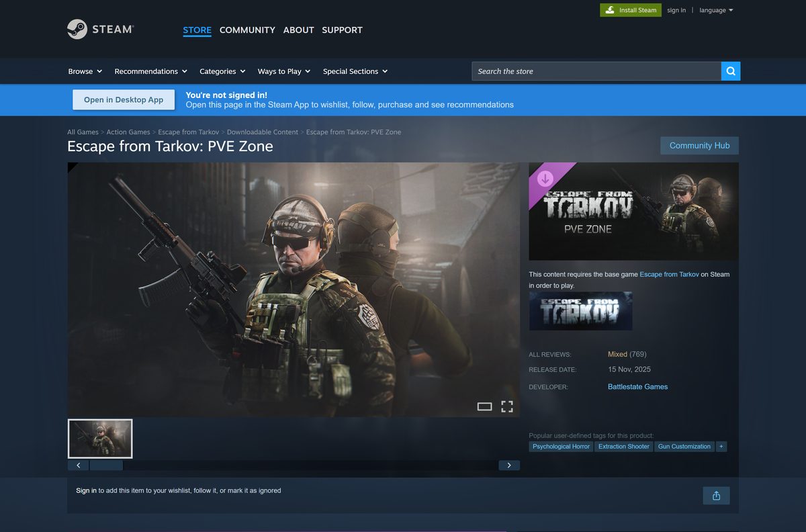The width and height of the screenshot is (806, 532).
Task: Click Escape from Tarkov: PVE Zone in breadcrumb
Action: pyautogui.click(x=353, y=132)
